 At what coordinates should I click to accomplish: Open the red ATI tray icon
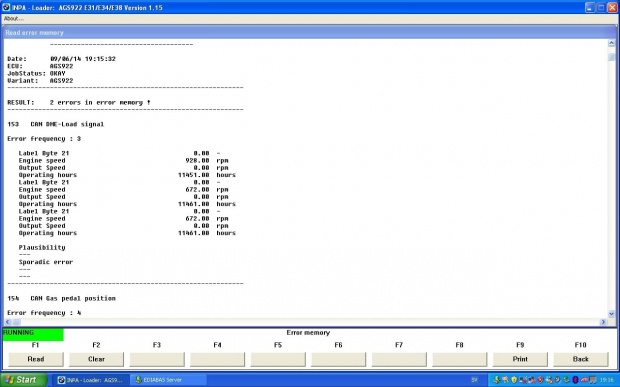click(584, 380)
